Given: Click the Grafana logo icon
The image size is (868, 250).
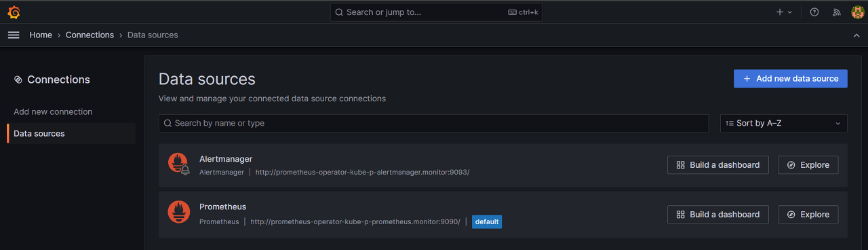Looking at the screenshot, I should coord(14,12).
